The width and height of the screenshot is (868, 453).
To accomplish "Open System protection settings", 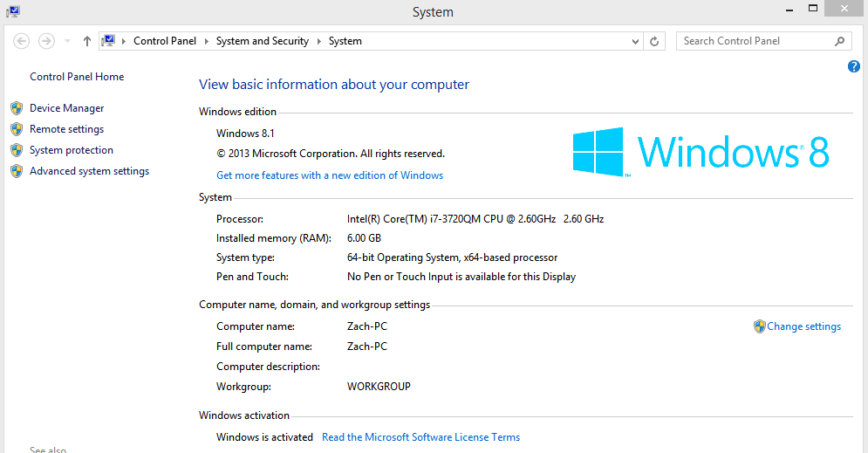I will pos(72,150).
